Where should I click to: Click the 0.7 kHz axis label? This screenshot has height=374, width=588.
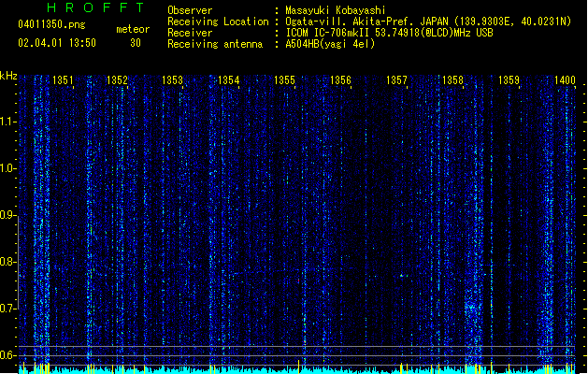pos(7,309)
